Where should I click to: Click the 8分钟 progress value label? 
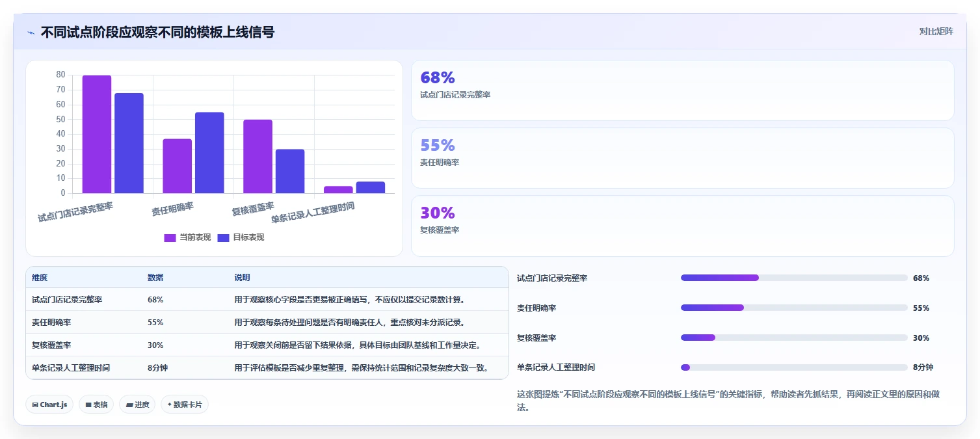923,367
